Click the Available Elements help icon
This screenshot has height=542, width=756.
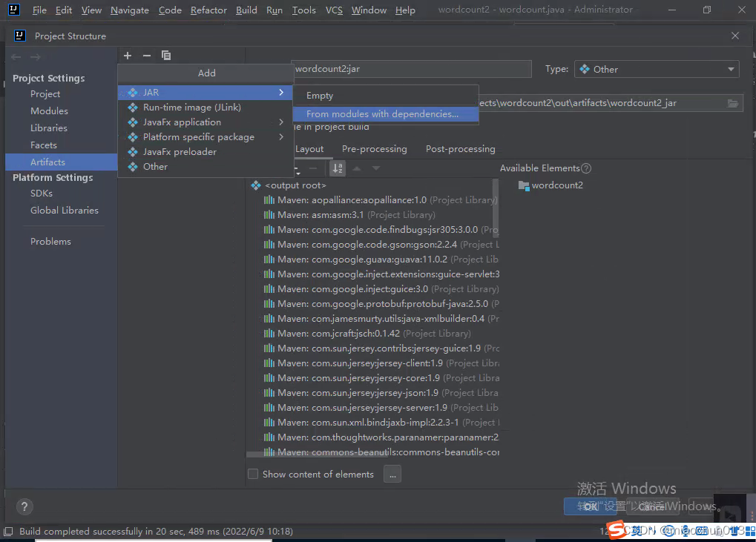click(586, 168)
